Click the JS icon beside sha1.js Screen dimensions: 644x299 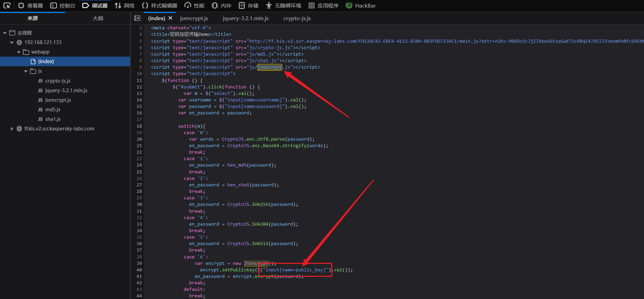pyautogui.click(x=40, y=119)
